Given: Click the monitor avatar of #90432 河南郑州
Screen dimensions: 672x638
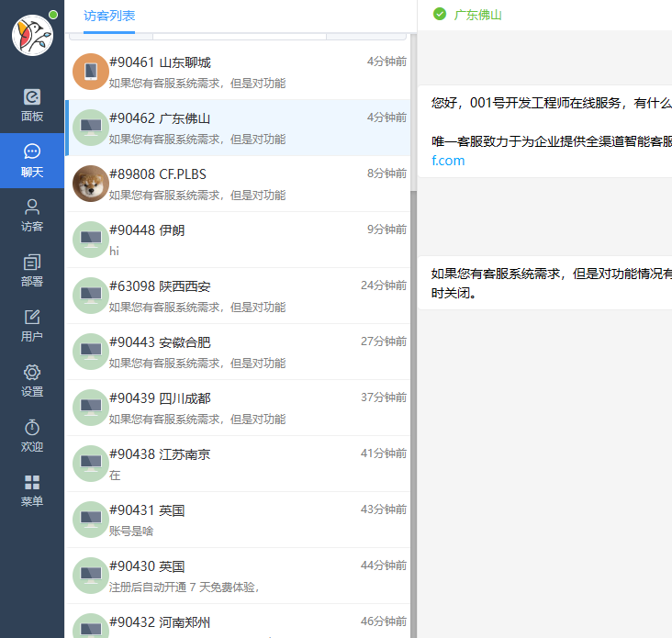Looking at the screenshot, I should (91, 626).
